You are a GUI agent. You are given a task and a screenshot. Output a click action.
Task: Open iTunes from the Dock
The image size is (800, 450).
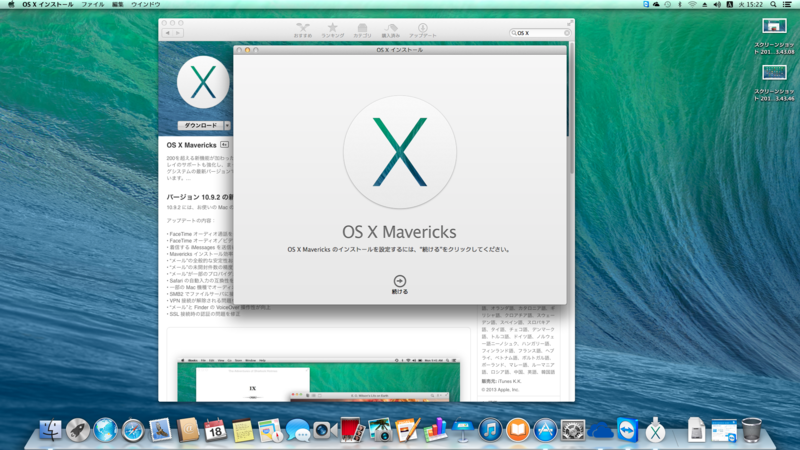(x=490, y=430)
